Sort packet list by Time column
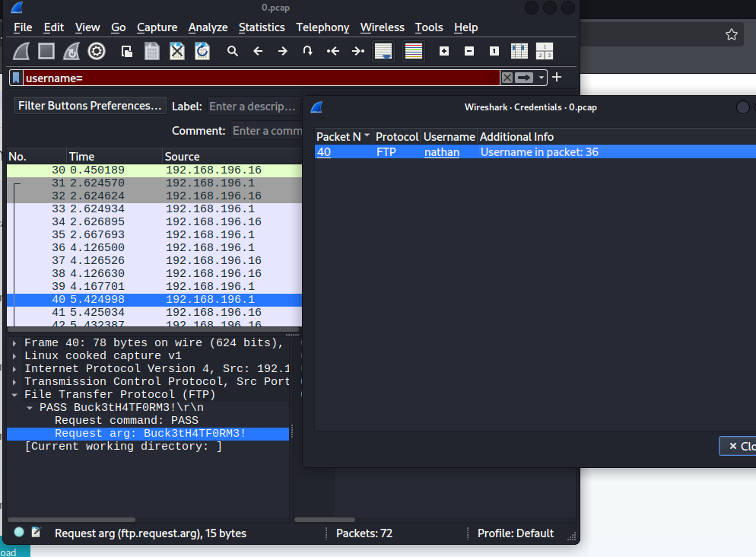 click(x=114, y=157)
